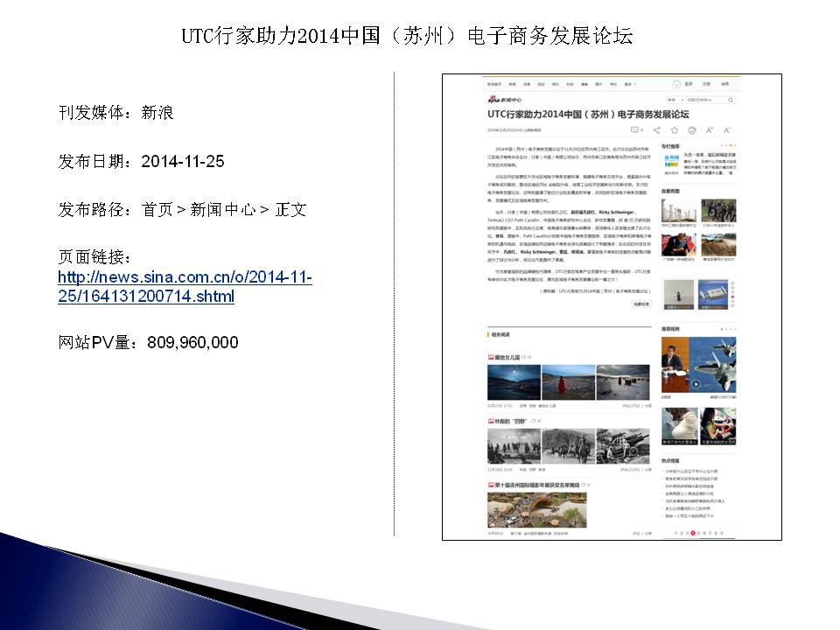Click the red image icon beside 第十届连州国际摄影年展
This screenshot has width=840, height=630.
(x=491, y=485)
